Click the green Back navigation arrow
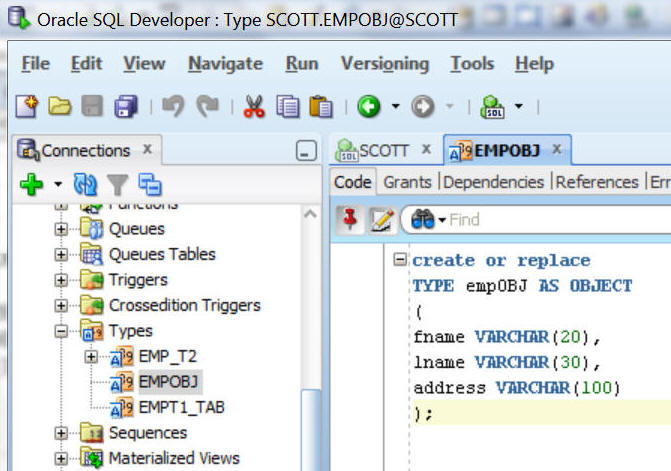This screenshot has height=471, width=671. click(369, 106)
